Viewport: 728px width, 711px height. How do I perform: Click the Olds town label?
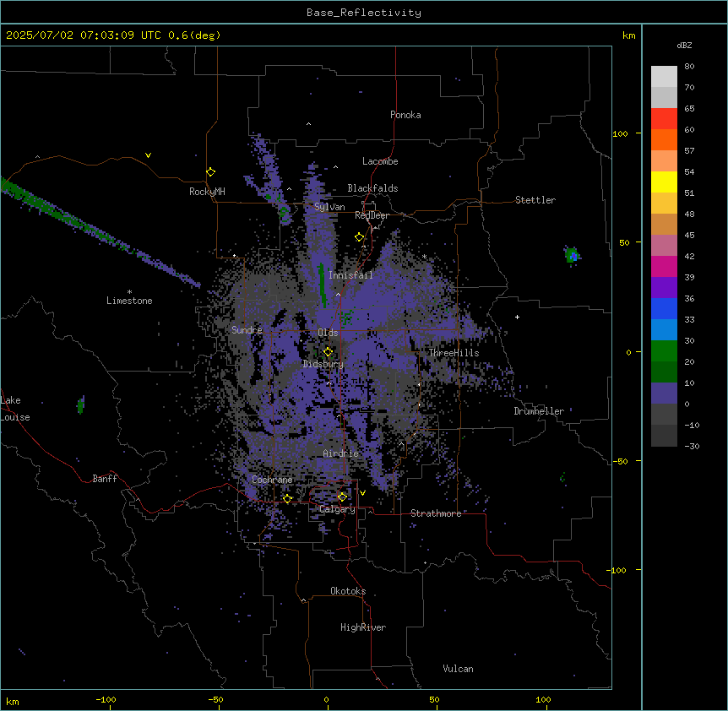328,333
